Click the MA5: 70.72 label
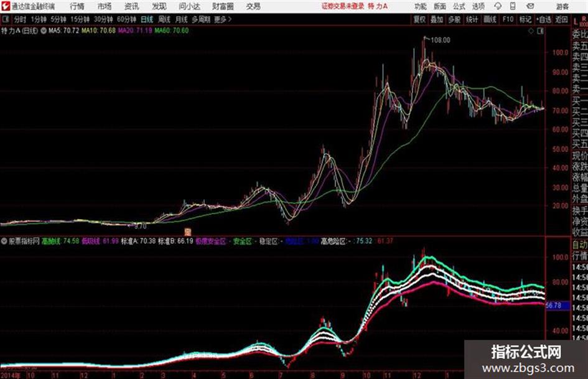Screen dimensions: 588x379 coord(63,30)
